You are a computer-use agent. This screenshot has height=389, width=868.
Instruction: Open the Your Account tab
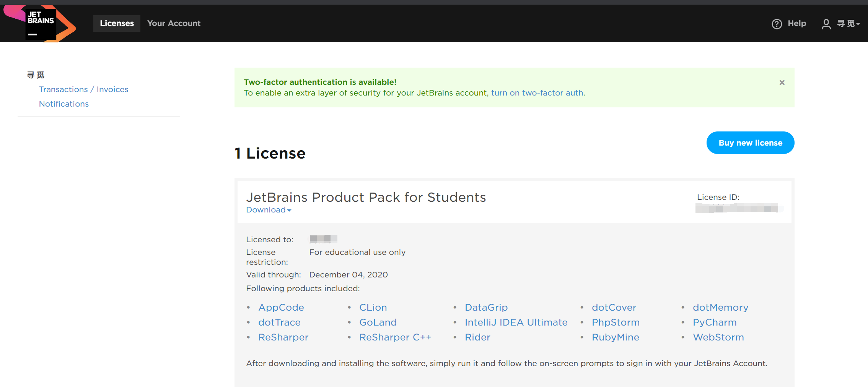click(174, 23)
